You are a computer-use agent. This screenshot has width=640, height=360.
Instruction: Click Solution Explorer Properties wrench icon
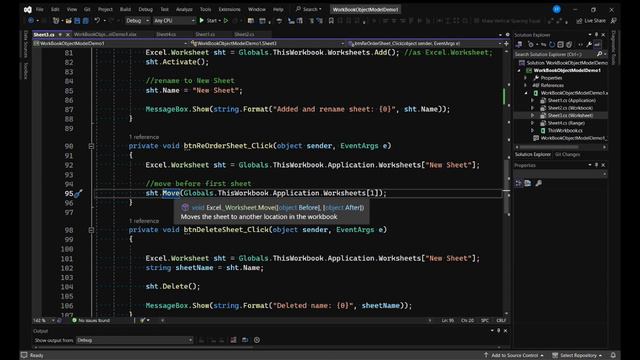click(589, 44)
